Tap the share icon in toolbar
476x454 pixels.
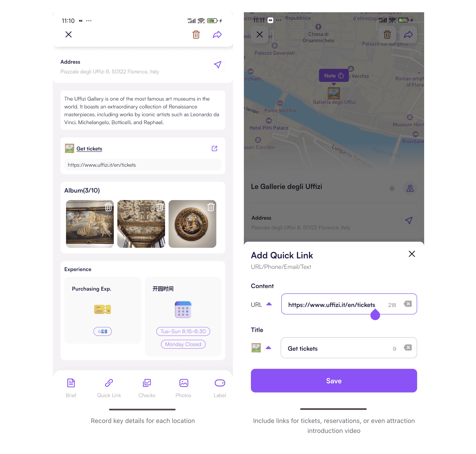pos(217,35)
